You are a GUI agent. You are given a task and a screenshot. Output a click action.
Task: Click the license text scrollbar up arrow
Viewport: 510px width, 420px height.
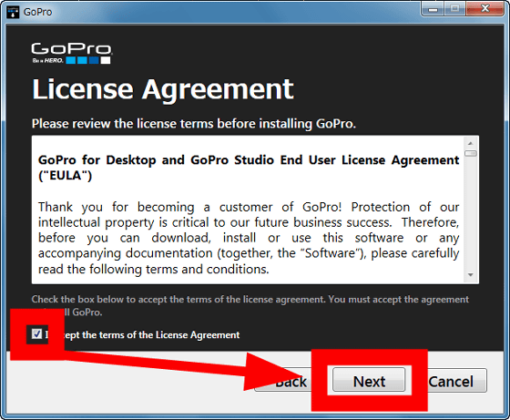coord(470,143)
